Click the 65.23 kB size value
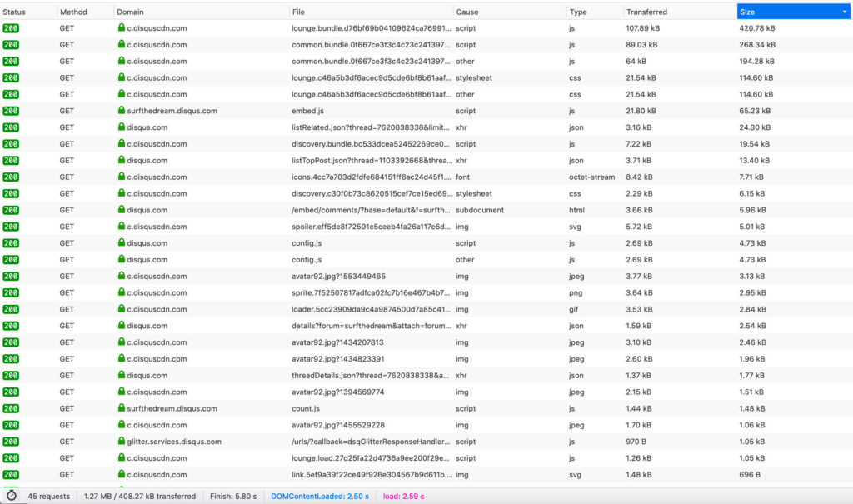Image resolution: width=853 pixels, height=504 pixels. (755, 111)
